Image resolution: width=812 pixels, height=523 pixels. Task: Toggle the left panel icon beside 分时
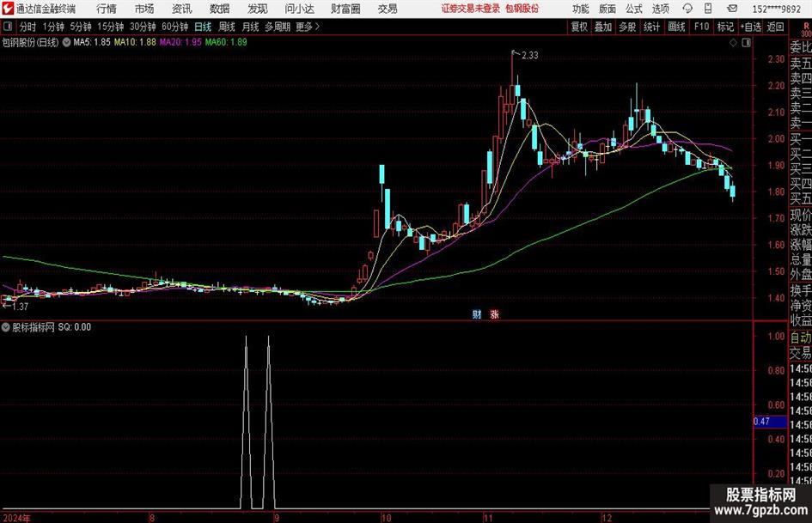(x=7, y=27)
